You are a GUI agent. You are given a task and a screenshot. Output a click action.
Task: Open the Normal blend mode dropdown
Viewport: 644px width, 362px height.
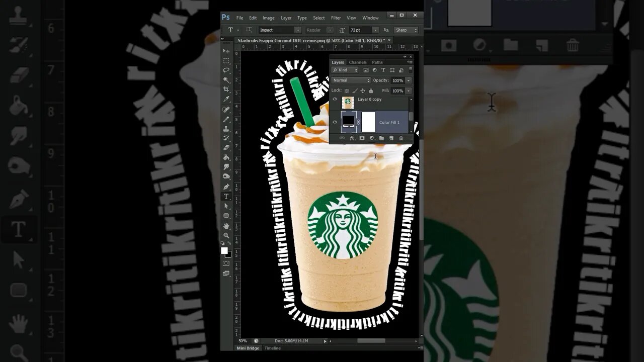pyautogui.click(x=351, y=80)
